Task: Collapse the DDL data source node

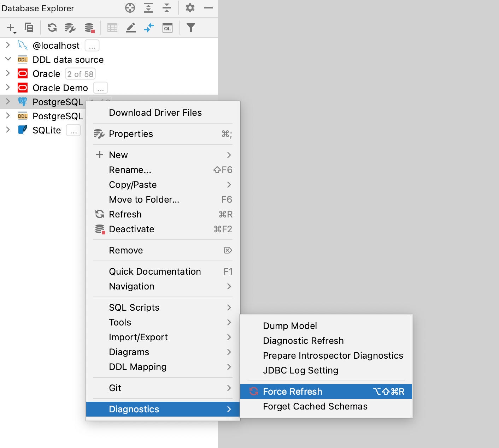Action: click(8, 59)
